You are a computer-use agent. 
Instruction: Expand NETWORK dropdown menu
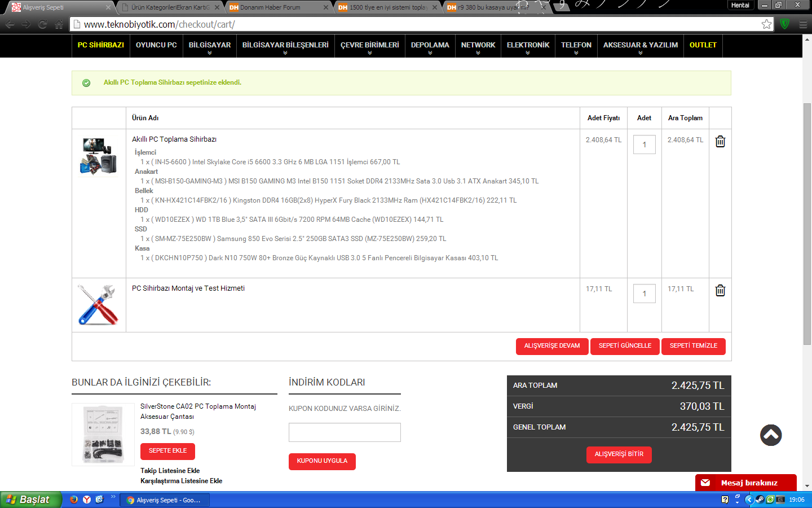click(x=478, y=46)
